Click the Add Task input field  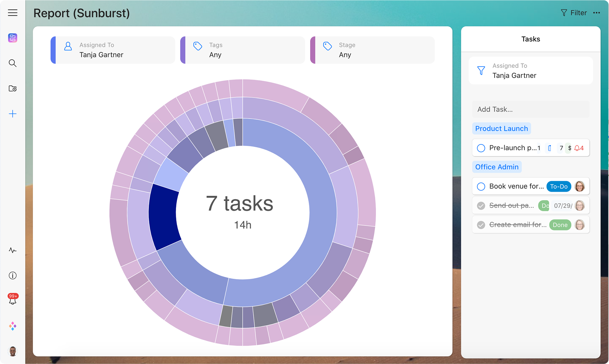[530, 109]
